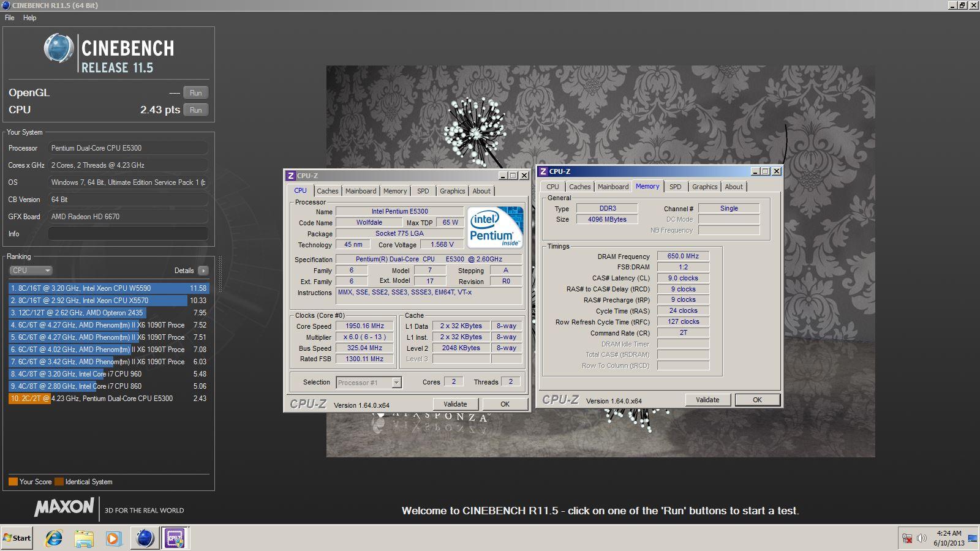Click OK in left CPU-Z window
The image size is (980, 551).
pos(505,404)
